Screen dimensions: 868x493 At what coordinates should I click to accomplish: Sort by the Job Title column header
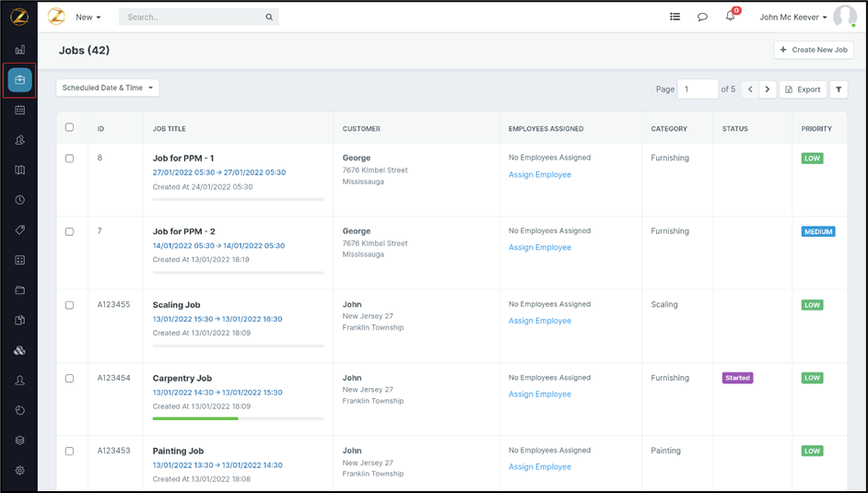(x=170, y=129)
